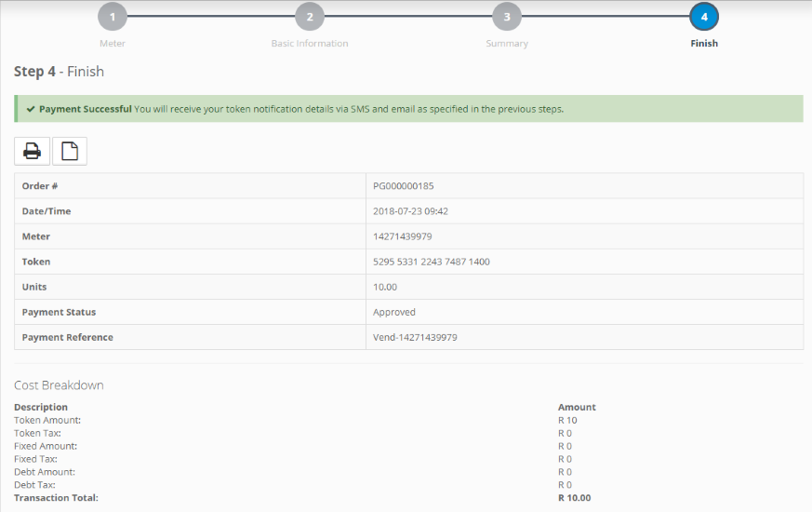Click the meter number 14271439979

[x=403, y=236]
